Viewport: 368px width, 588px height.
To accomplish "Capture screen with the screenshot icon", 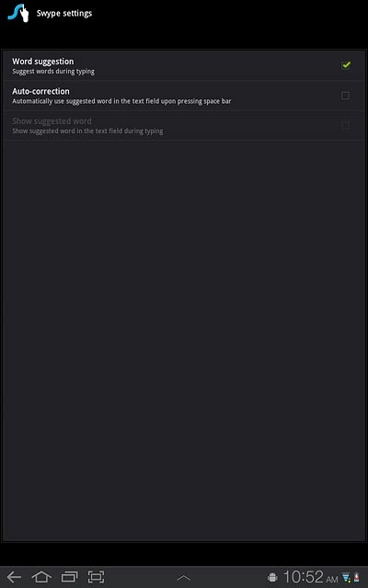I will pos(96,577).
